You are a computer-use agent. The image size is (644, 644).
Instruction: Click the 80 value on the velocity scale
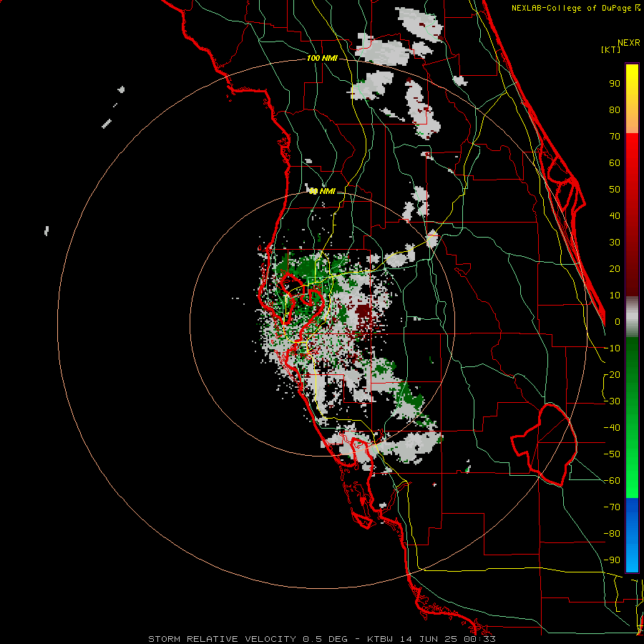point(615,110)
